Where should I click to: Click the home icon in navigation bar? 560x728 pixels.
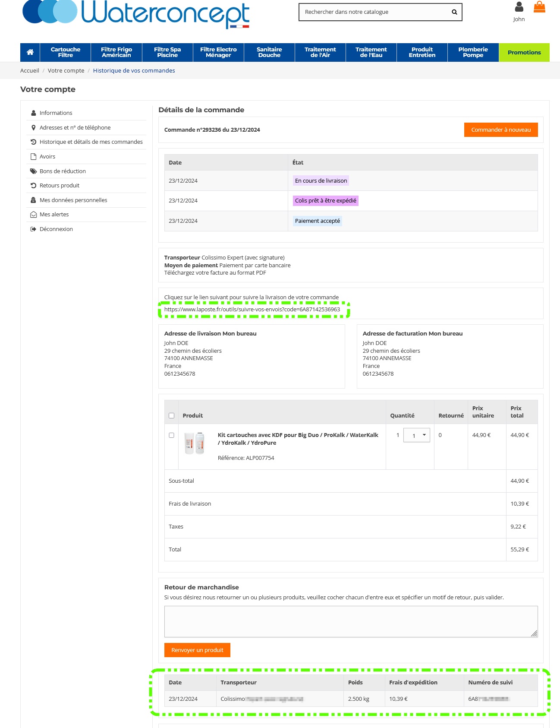[30, 52]
